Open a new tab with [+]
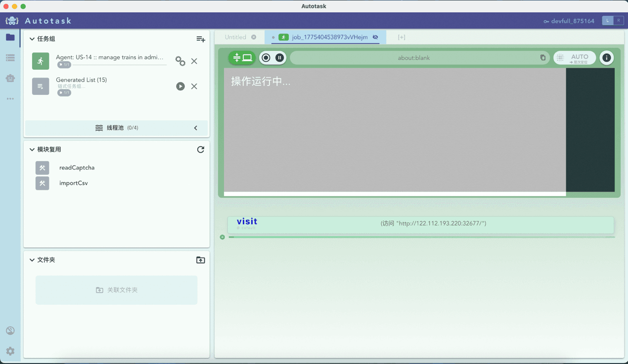 402,37
